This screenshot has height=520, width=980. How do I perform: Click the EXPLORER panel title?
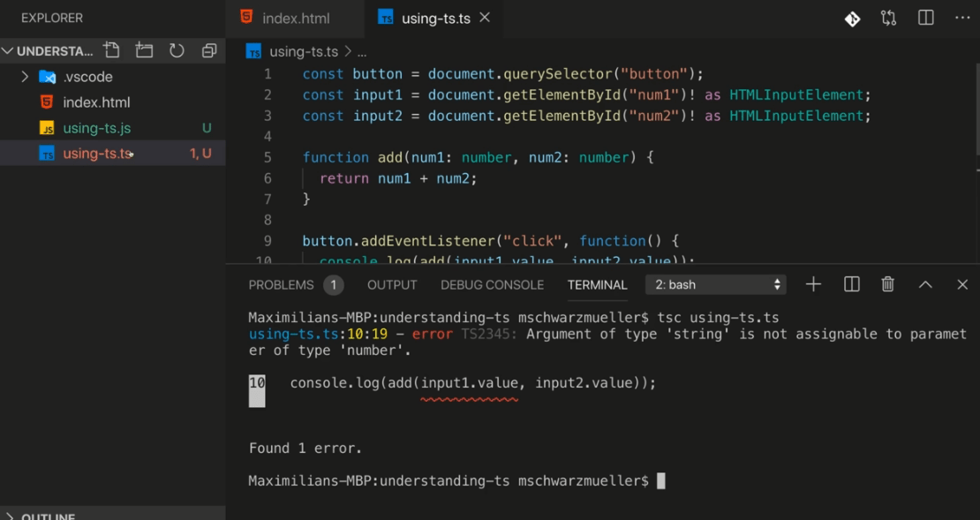coord(52,19)
